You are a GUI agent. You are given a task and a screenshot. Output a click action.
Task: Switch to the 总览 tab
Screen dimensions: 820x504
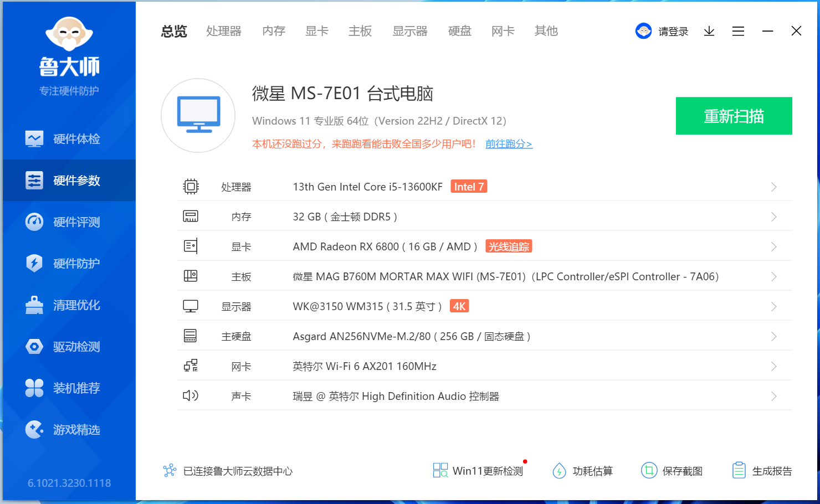[174, 31]
